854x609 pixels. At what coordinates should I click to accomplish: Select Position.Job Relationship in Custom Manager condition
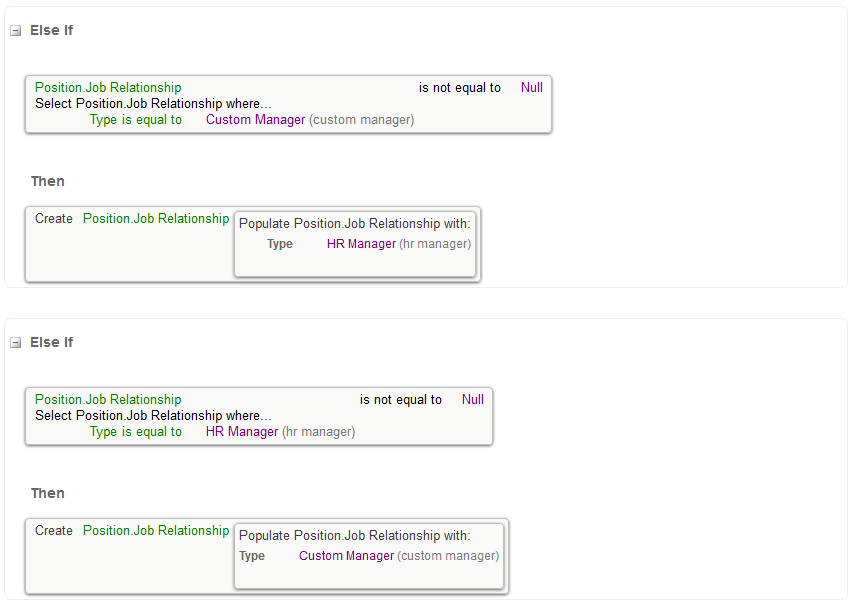108,88
